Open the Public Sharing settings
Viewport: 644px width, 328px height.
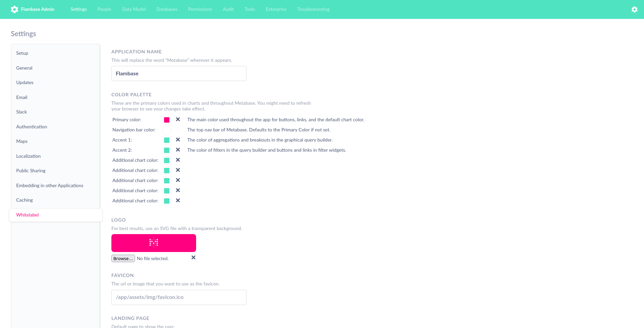31,171
